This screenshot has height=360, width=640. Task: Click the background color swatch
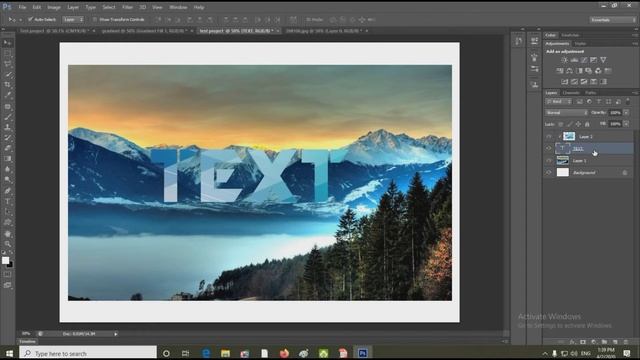[11, 265]
